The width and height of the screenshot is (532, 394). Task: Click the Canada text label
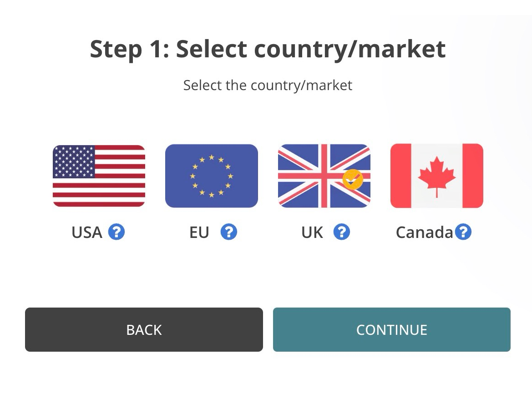click(x=424, y=232)
